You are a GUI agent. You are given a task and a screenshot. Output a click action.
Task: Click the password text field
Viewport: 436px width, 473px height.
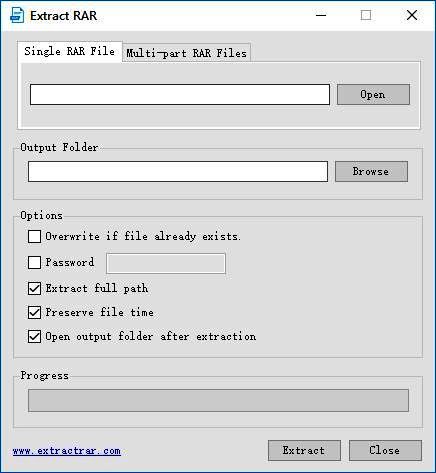click(x=166, y=263)
